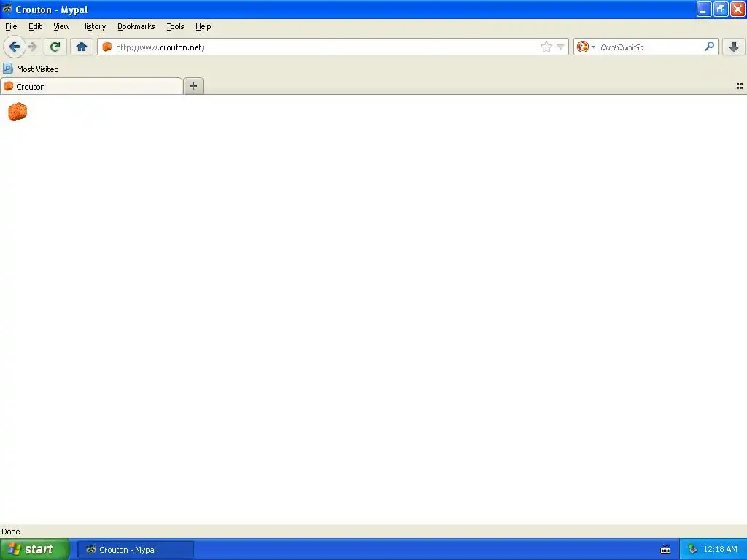
Task: Close the Mypal browser window
Action: (738, 9)
